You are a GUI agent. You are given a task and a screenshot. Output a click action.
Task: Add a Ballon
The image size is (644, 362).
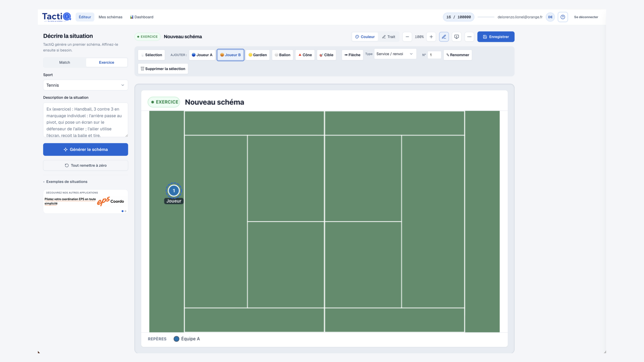click(x=282, y=55)
